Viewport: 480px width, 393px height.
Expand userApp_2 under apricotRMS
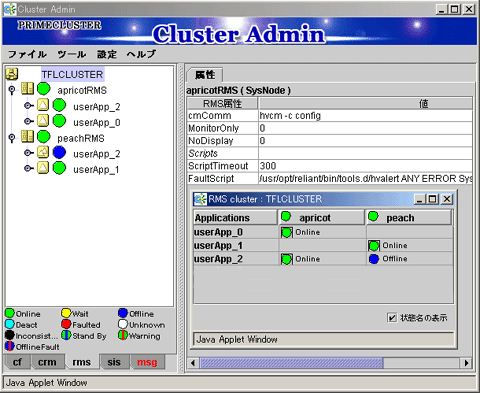(28, 106)
